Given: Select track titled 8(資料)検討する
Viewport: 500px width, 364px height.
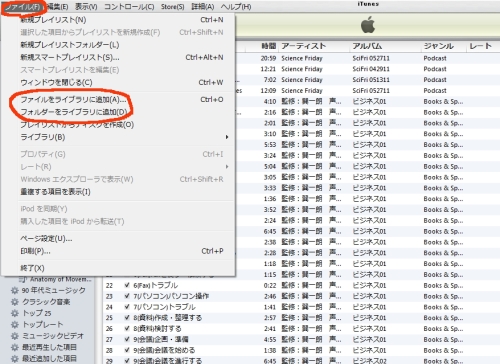Looking at the screenshot, I should 157,329.
